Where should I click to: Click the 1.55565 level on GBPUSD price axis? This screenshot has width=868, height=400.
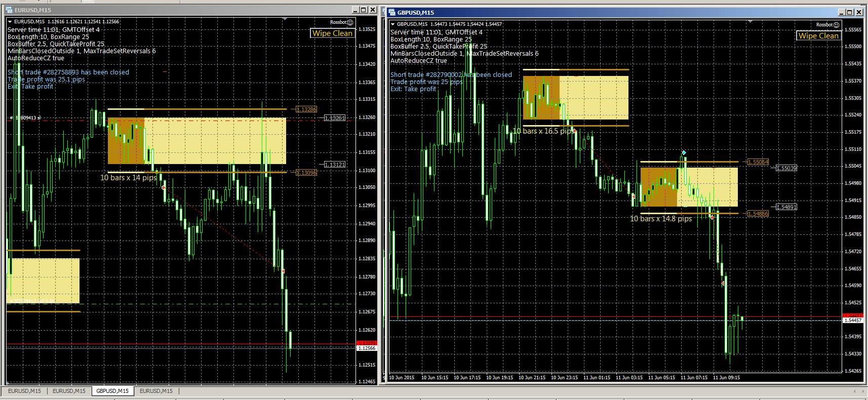[853, 29]
